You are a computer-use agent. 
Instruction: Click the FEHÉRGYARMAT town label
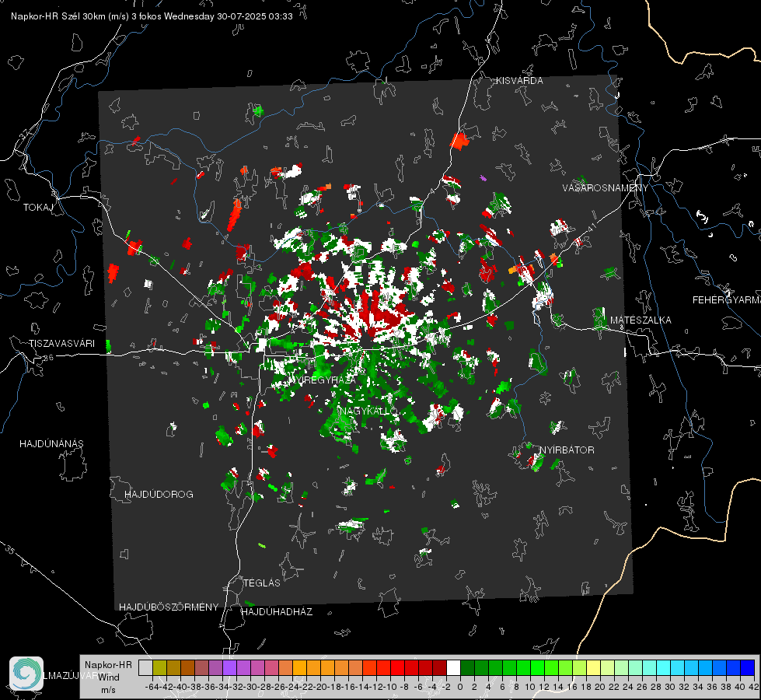(726, 300)
